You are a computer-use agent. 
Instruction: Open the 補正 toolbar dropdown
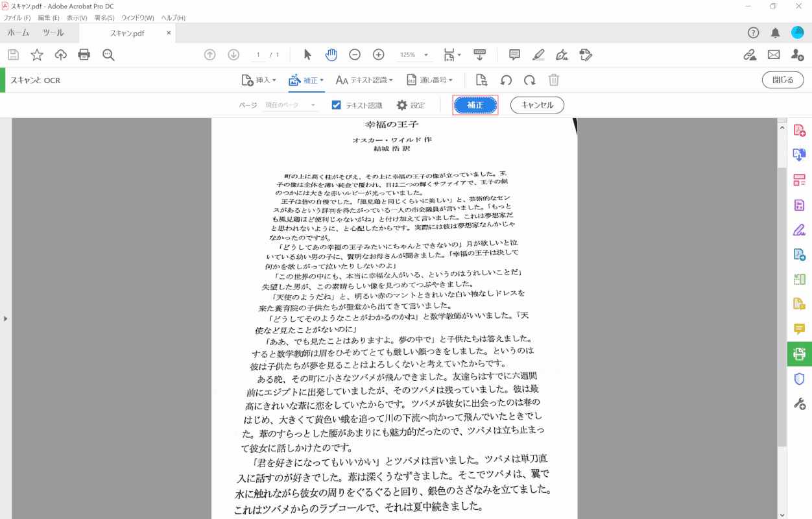point(305,80)
